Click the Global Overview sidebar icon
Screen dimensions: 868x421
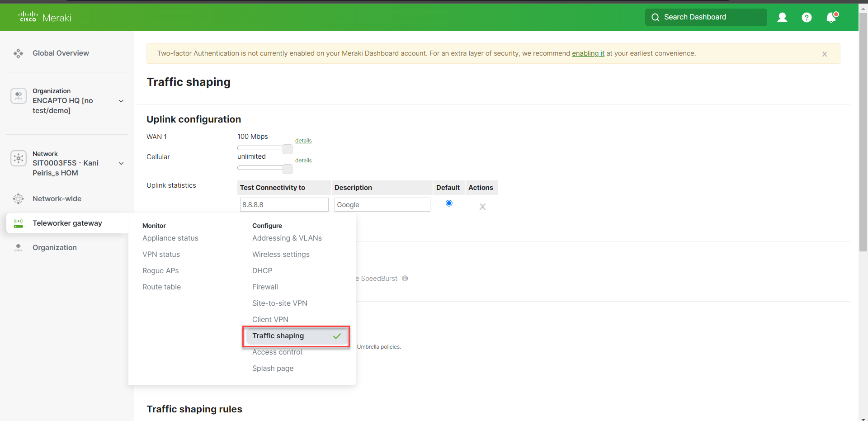19,53
